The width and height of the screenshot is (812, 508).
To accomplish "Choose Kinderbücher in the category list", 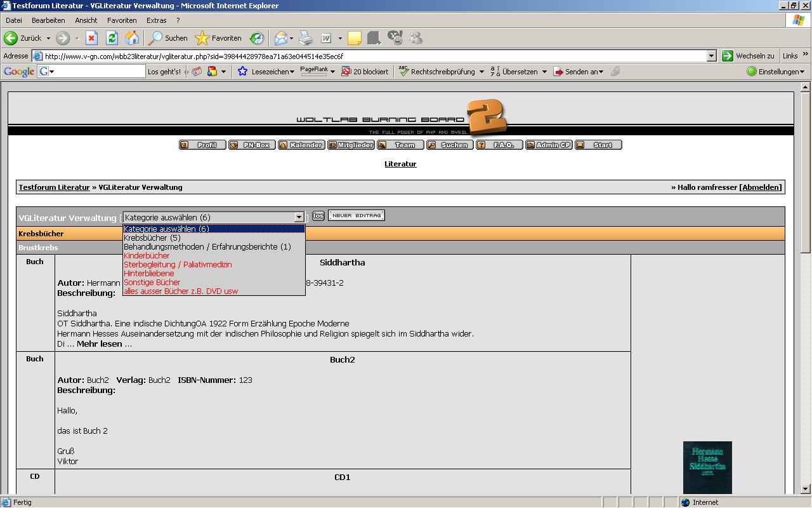I will pos(147,256).
